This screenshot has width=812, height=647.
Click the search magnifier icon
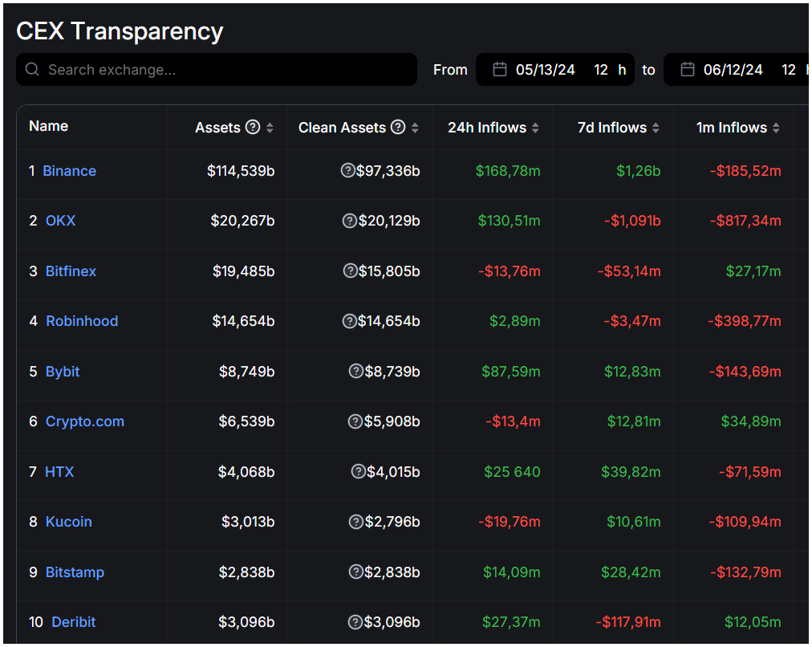(32, 70)
